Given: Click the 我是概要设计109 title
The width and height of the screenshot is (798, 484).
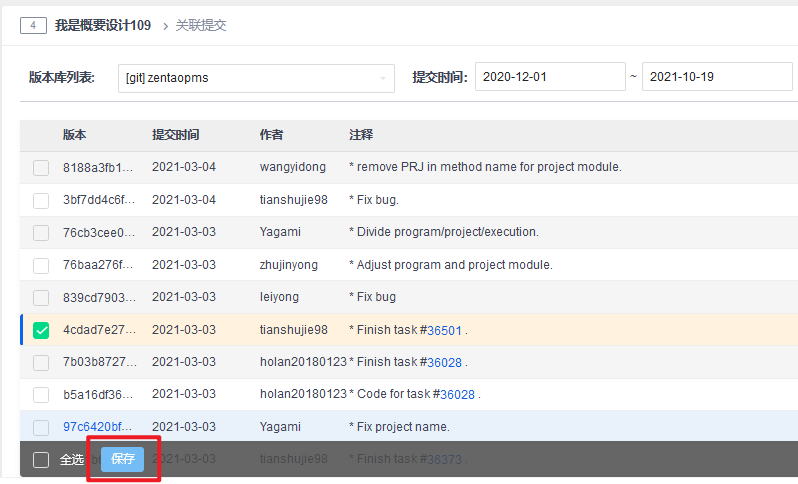Looking at the screenshot, I should click(x=103, y=26).
